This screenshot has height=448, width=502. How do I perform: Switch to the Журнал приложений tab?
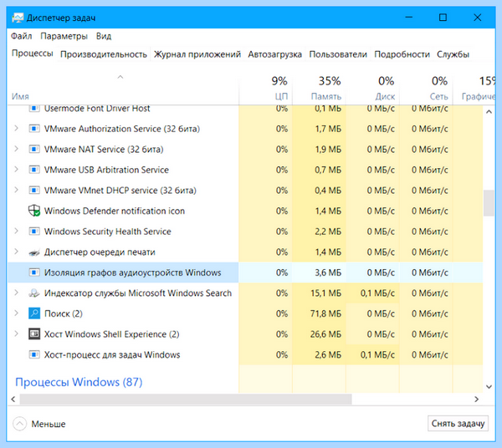click(197, 54)
